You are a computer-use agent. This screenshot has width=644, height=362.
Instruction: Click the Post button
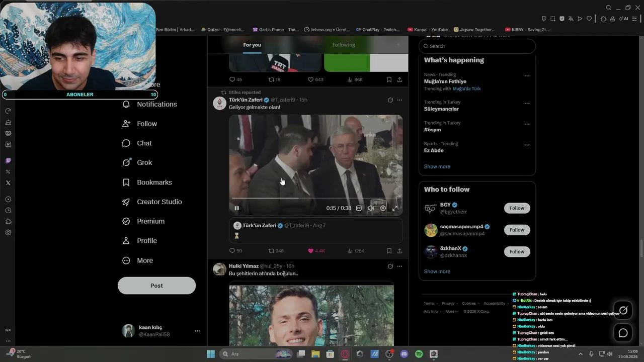point(156,286)
